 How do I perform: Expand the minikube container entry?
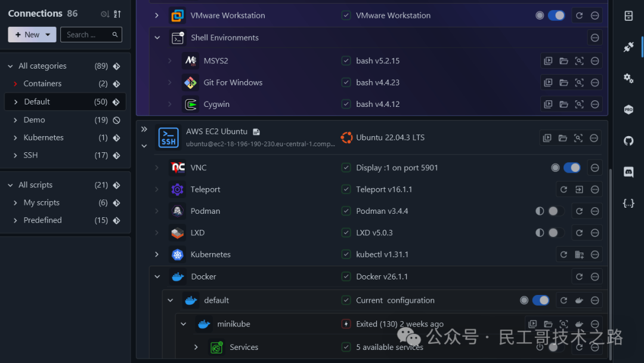click(x=183, y=324)
